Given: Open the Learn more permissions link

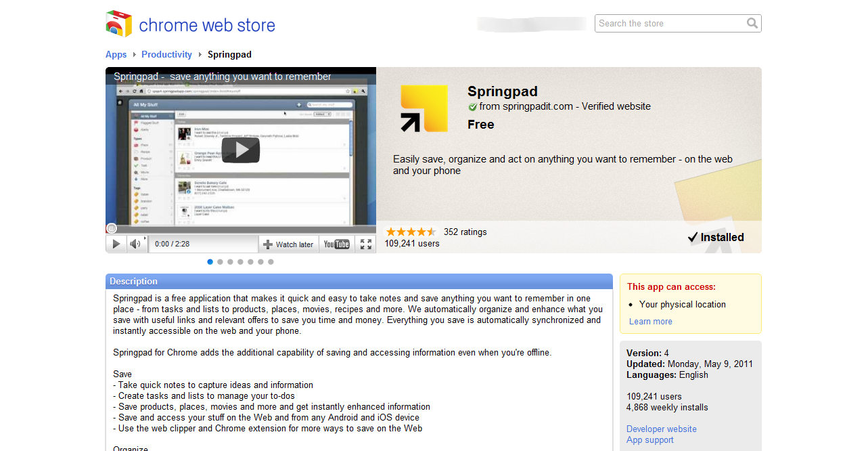Looking at the screenshot, I should pos(650,322).
